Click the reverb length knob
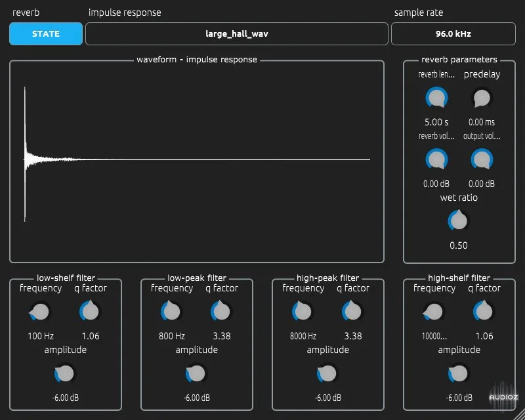Viewport: 525px width, 420px height. tap(436, 98)
